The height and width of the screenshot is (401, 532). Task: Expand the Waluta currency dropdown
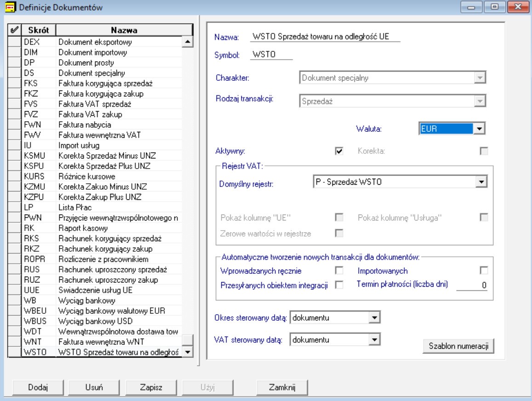pyautogui.click(x=479, y=129)
